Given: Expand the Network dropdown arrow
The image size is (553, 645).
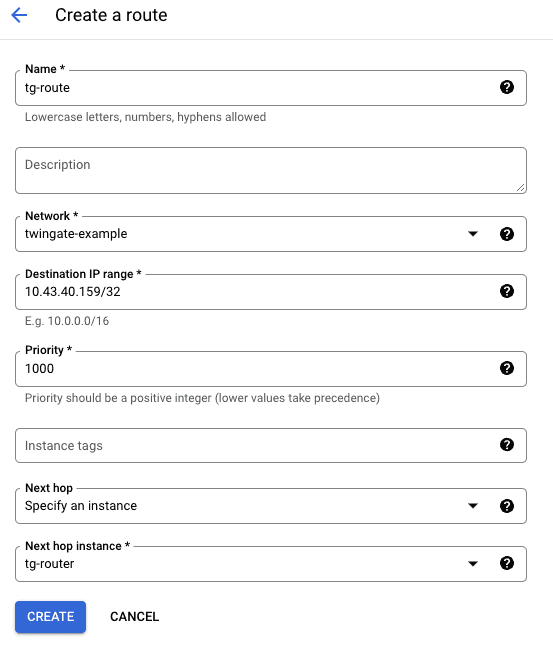Looking at the screenshot, I should 473,234.
